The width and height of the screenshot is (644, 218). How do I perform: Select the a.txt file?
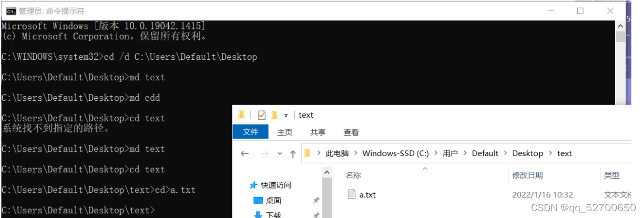point(367,195)
